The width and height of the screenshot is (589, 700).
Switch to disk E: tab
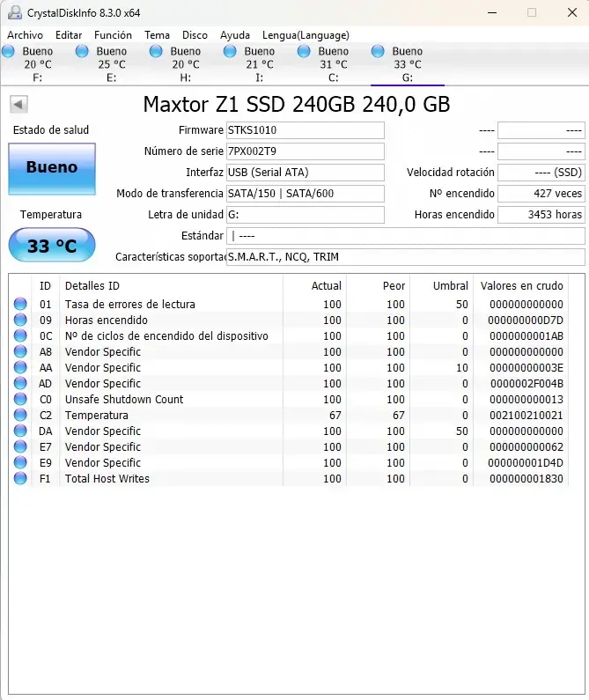pos(112,64)
